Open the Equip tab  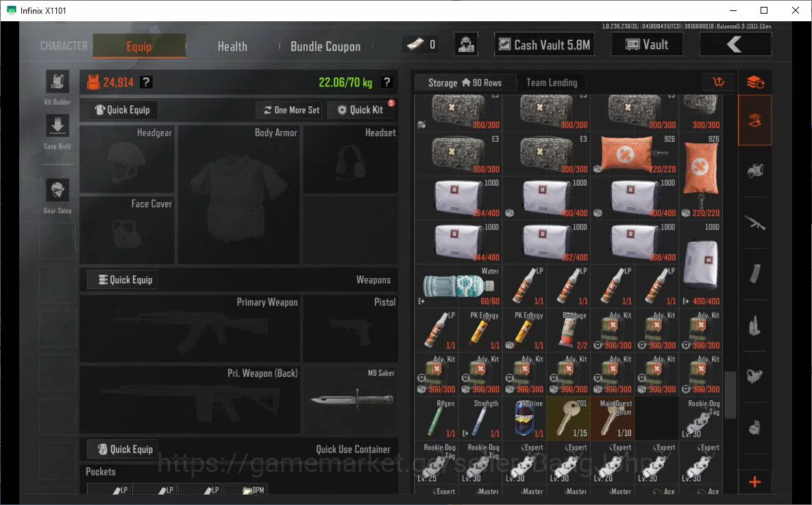139,46
